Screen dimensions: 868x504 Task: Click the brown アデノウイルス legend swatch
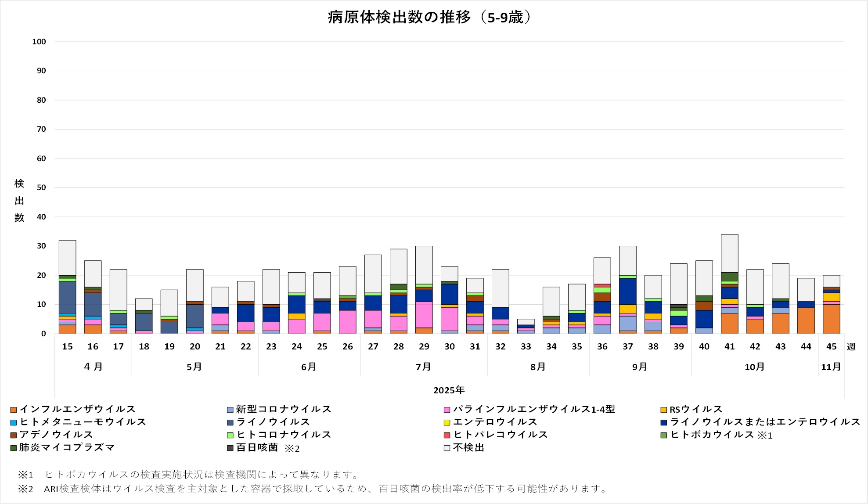pyautogui.click(x=14, y=435)
